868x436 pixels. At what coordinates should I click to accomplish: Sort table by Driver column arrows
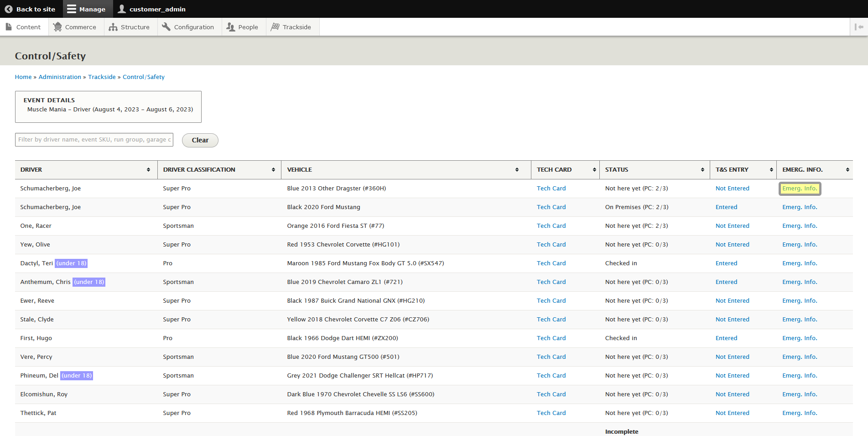click(x=148, y=170)
